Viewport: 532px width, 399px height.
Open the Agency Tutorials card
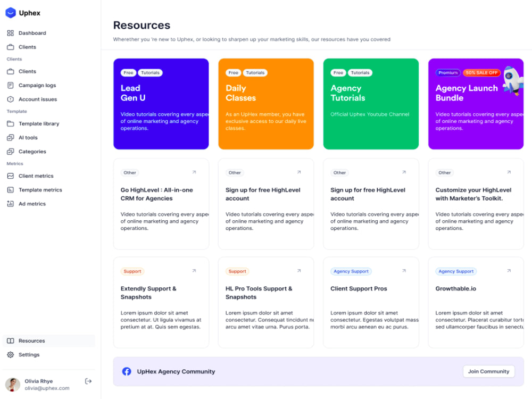(371, 104)
